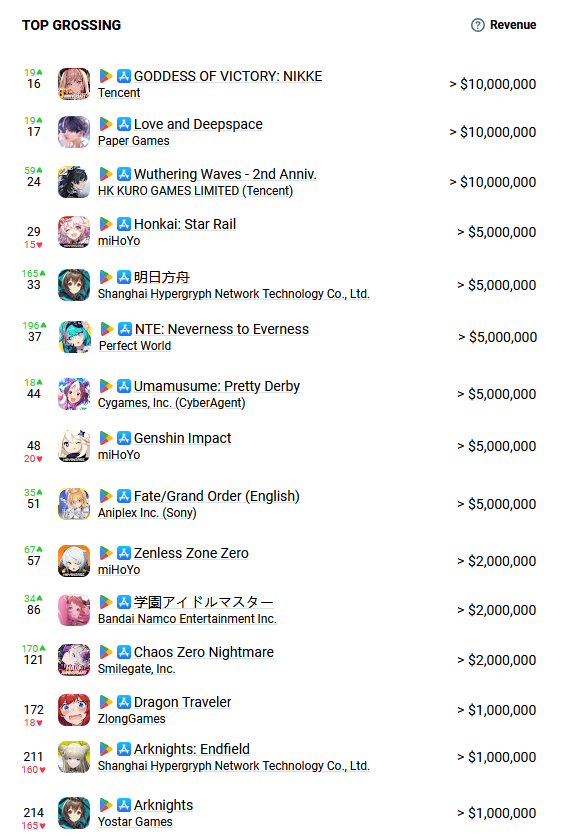Open Fate/Grand Order (English) title link
Viewport: 567px width, 837px height.
pyautogui.click(x=217, y=496)
